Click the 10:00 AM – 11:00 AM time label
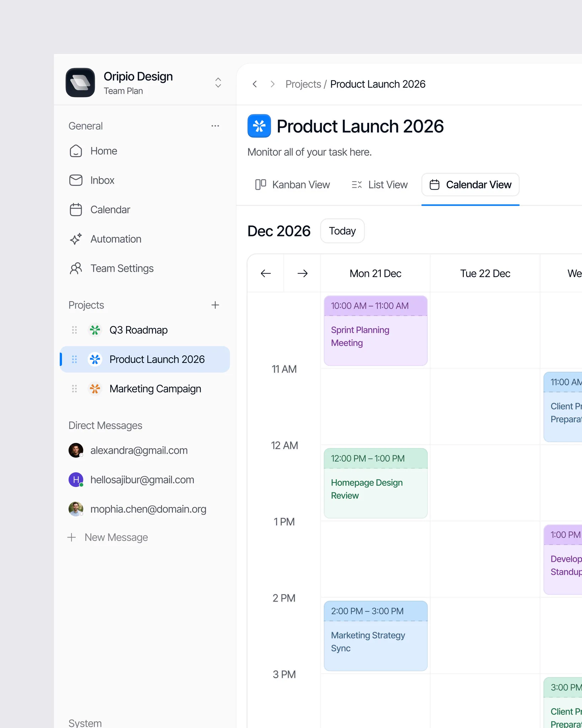 tap(370, 306)
